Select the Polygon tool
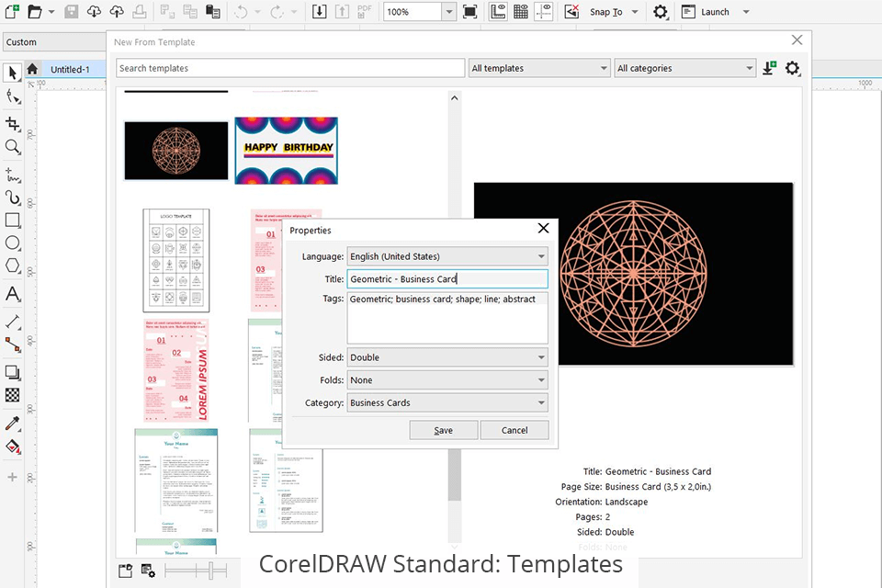 point(12,266)
